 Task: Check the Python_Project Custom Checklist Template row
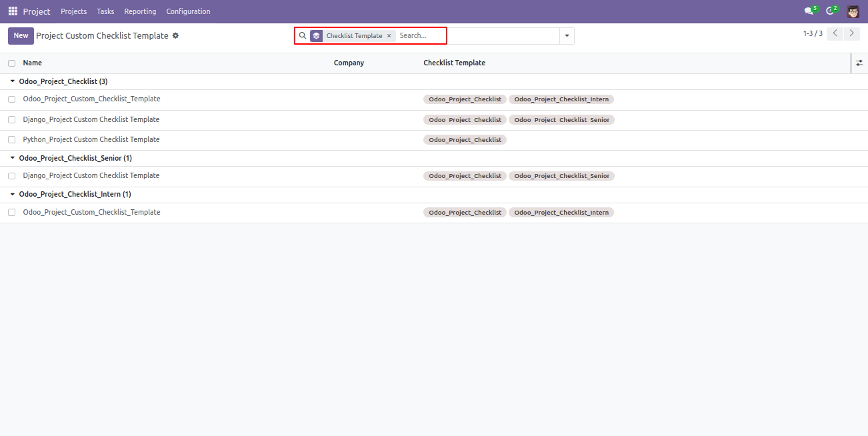pos(11,140)
